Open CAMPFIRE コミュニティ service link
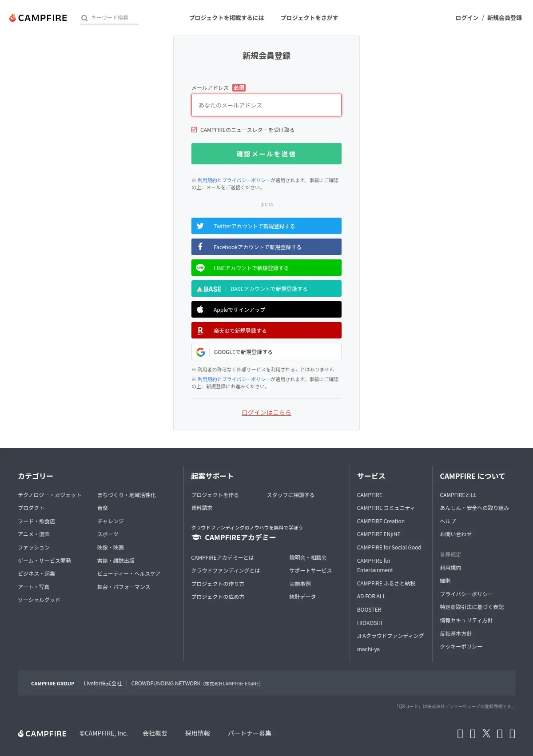 pos(386,508)
